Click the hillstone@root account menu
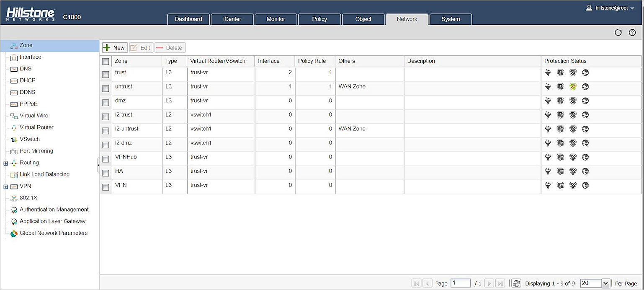Screen dimensions: 644x290 coord(611,7)
